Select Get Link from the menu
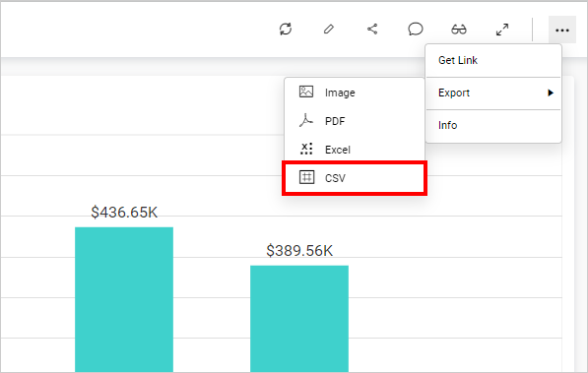The image size is (588, 373). coord(493,60)
